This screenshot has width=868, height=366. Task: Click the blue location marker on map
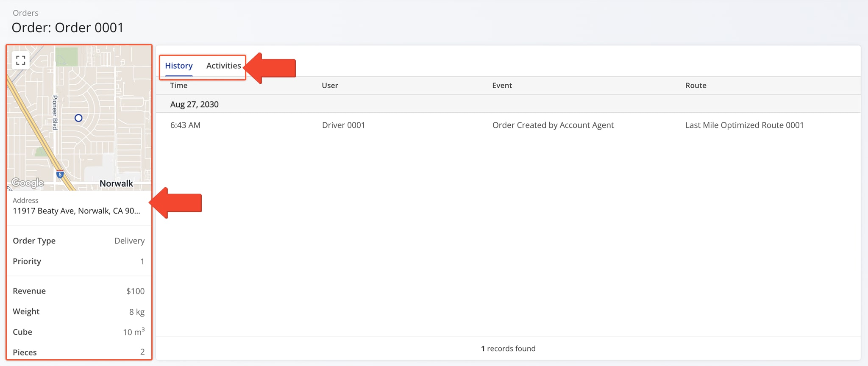pyautogui.click(x=78, y=118)
